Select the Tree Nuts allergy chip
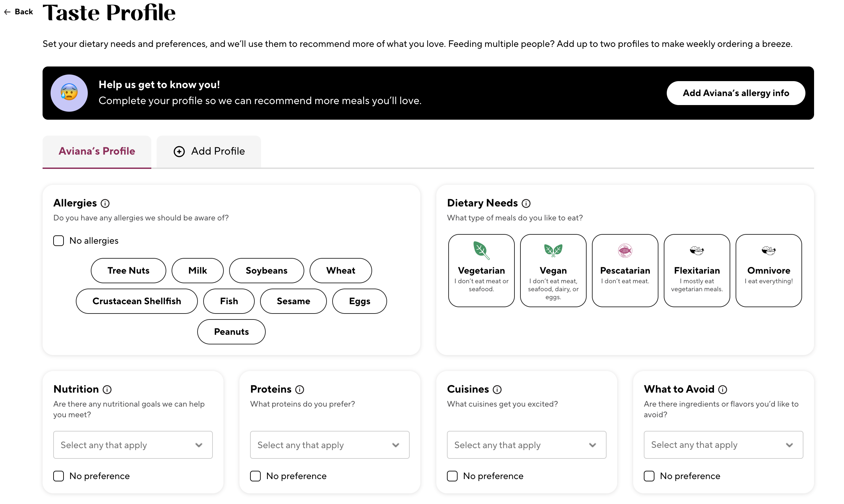844x504 pixels. [128, 271]
